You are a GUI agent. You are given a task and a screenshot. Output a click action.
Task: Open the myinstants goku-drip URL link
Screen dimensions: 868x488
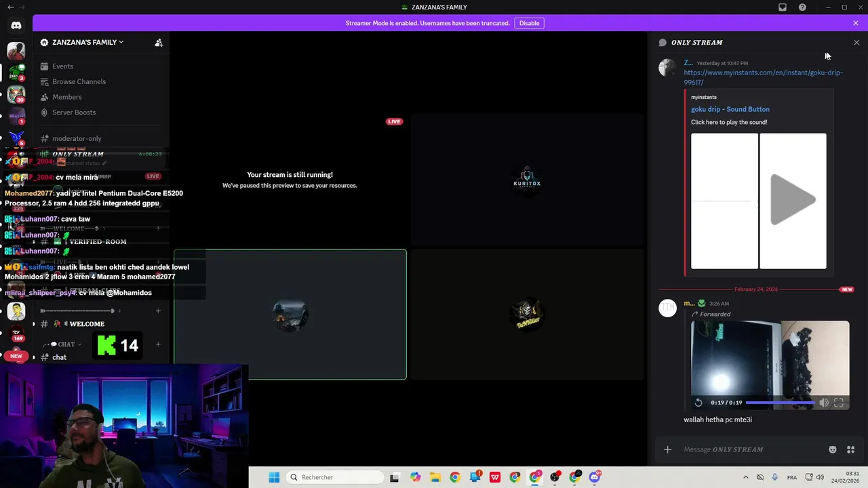pos(763,77)
